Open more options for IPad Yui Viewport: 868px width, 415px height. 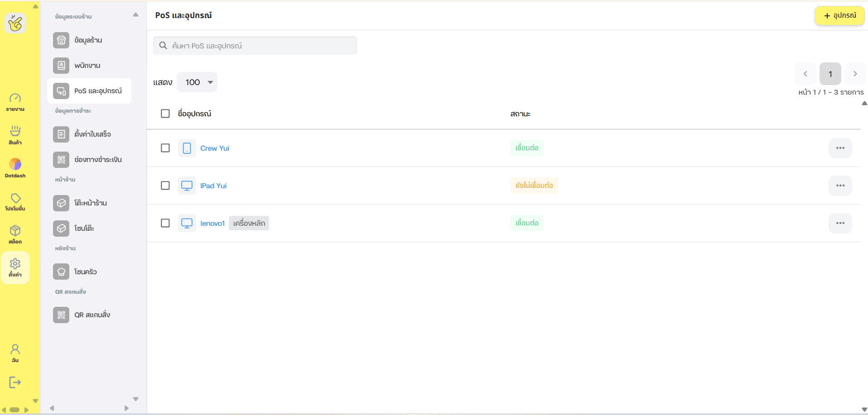840,186
